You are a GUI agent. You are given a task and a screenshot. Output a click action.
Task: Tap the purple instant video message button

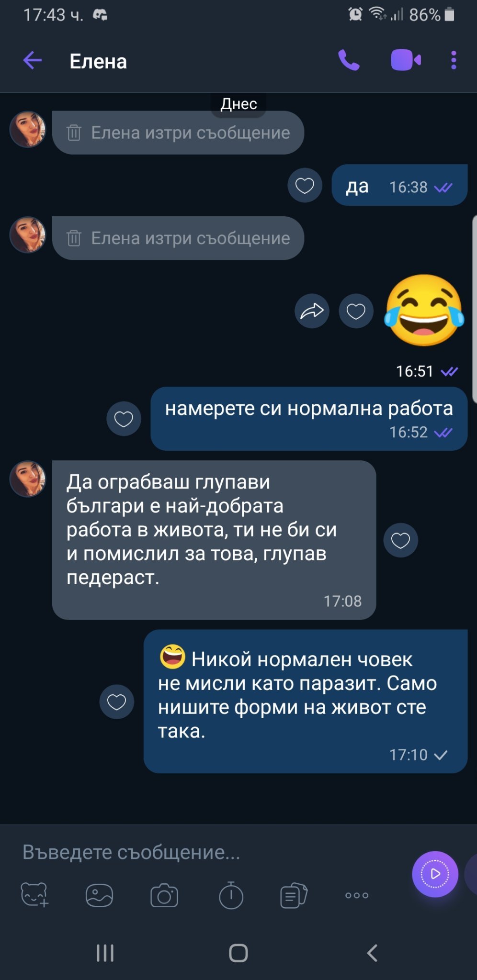point(435,874)
